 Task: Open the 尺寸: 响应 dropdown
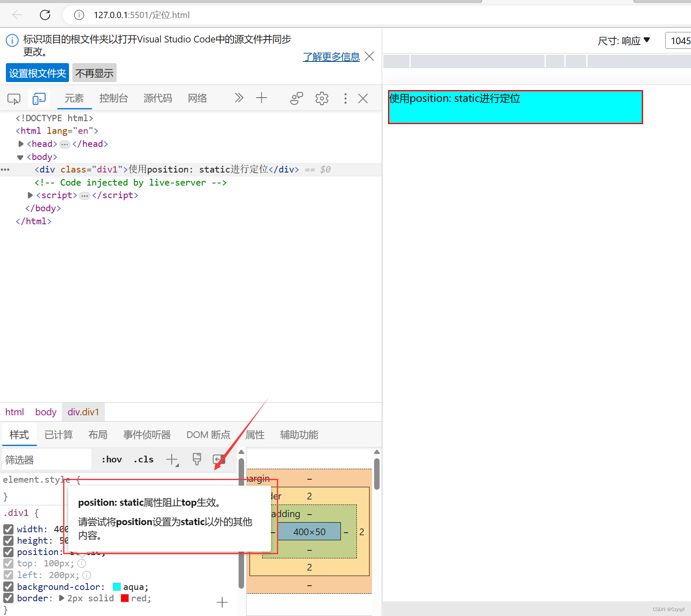click(x=624, y=41)
